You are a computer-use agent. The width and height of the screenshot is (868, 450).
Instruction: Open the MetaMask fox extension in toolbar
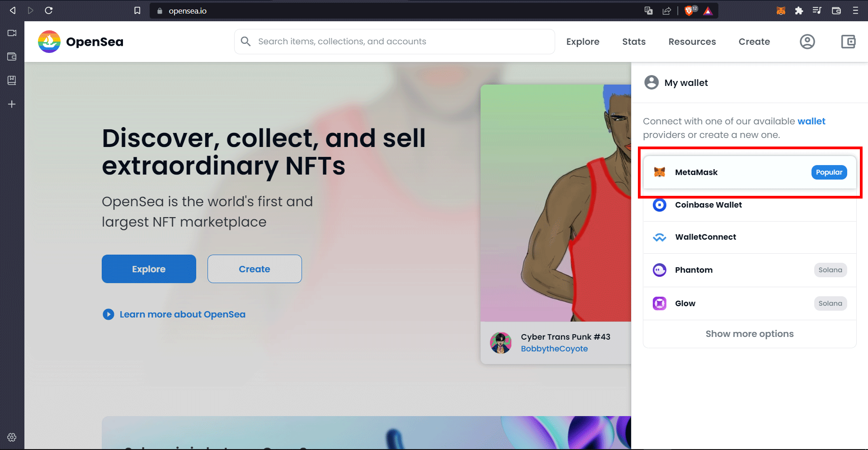[781, 10]
